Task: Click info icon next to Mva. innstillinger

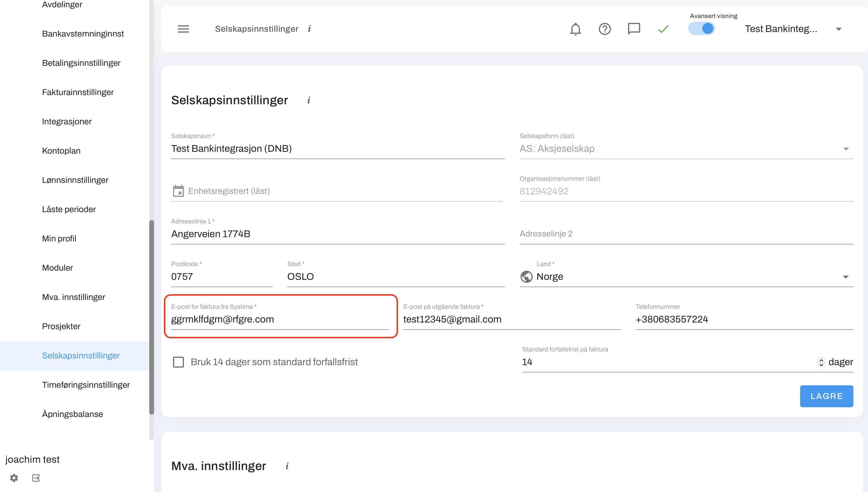Action: pyautogui.click(x=287, y=466)
